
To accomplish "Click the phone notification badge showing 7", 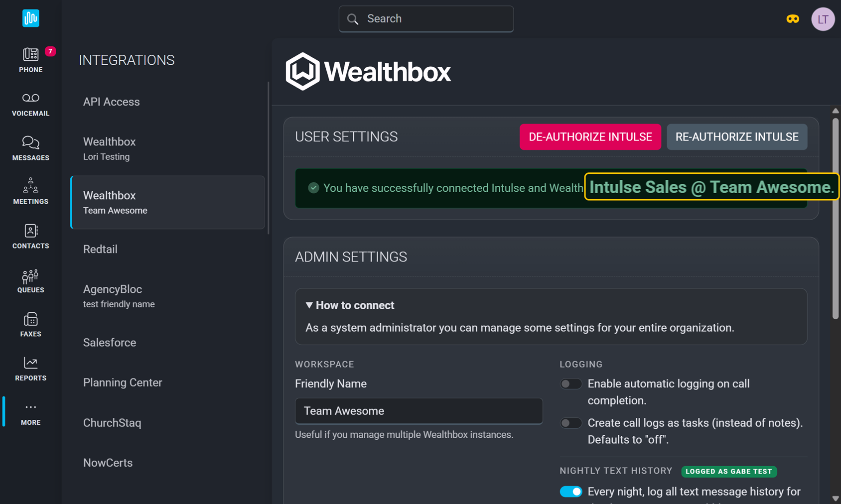I will point(50,51).
